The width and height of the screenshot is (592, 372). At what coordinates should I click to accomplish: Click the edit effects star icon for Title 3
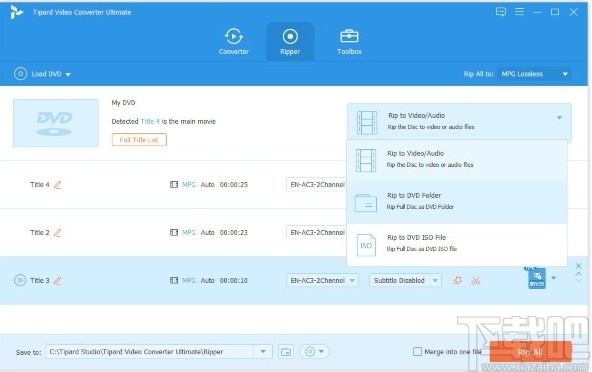(458, 280)
